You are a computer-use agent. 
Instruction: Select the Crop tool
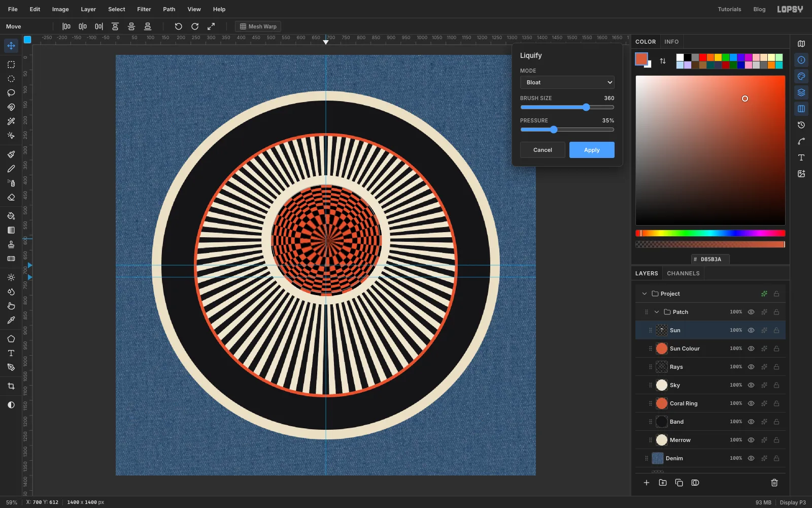(11, 386)
